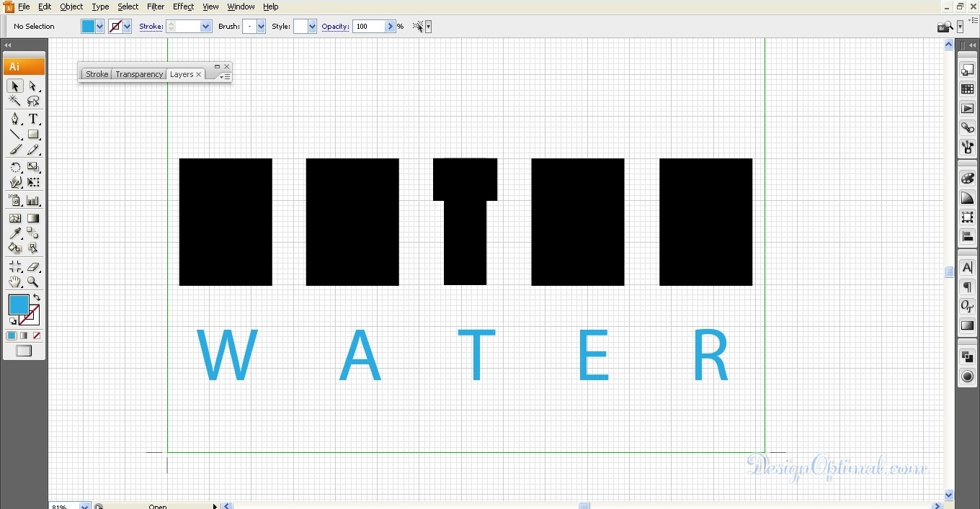980x509 pixels.
Task: Select the Eraser tool
Action: (x=33, y=267)
